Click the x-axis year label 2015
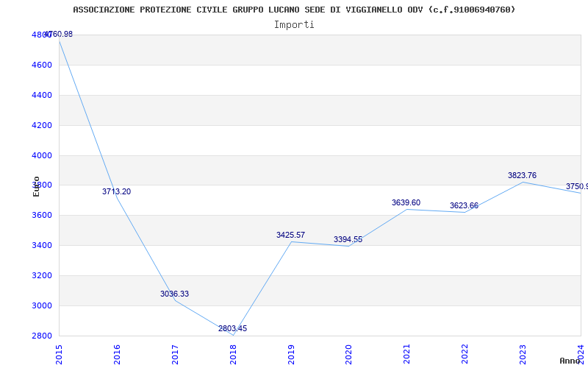Screen dimensions: 588x368 pos(59,355)
